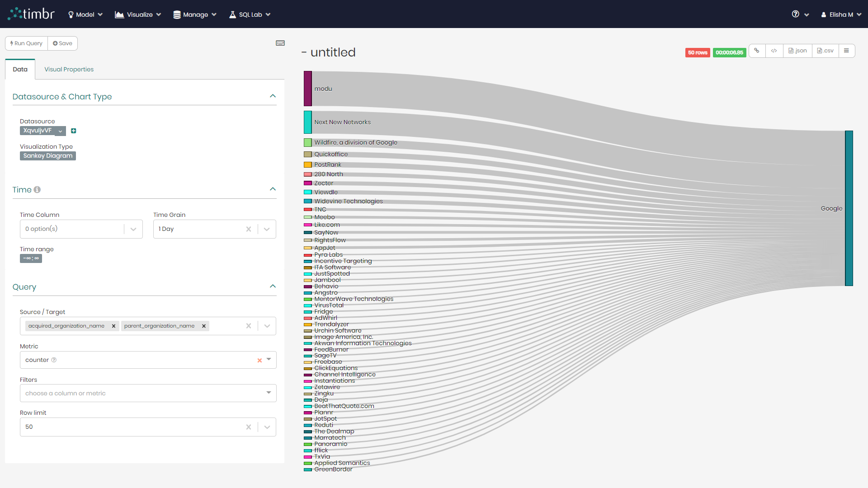Remove parent_organization_name tag from Source / Target
Image resolution: width=868 pixels, height=488 pixels.
click(204, 326)
